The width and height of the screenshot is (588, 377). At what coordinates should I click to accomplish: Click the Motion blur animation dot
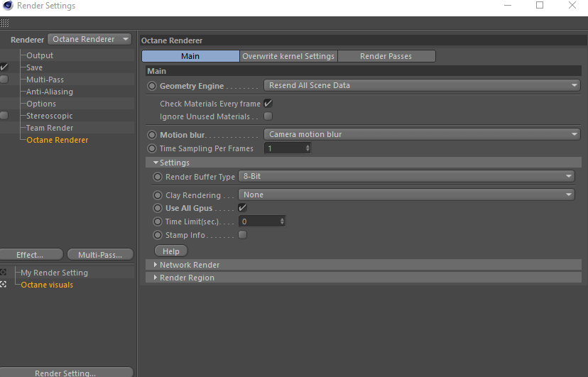click(x=152, y=135)
